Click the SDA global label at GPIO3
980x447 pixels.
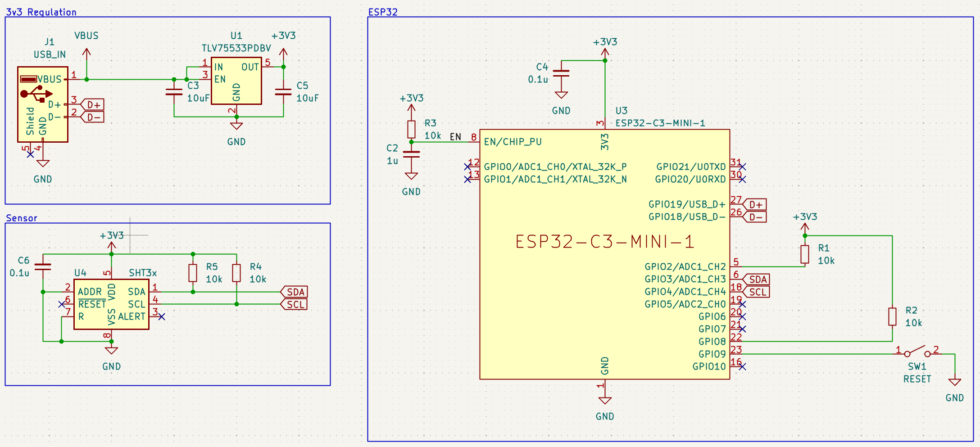[x=756, y=279]
